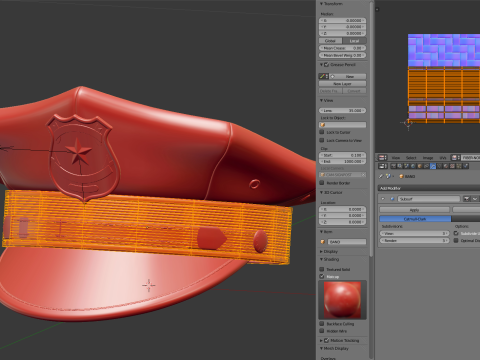Enable the Textured Solid checkbox
The image size is (480, 360).
pyautogui.click(x=322, y=269)
